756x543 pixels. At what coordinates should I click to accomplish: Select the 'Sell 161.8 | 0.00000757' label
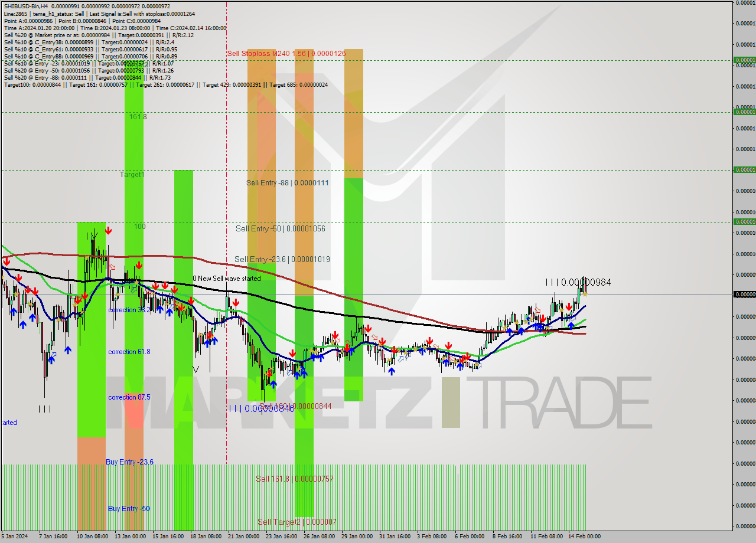coord(295,479)
